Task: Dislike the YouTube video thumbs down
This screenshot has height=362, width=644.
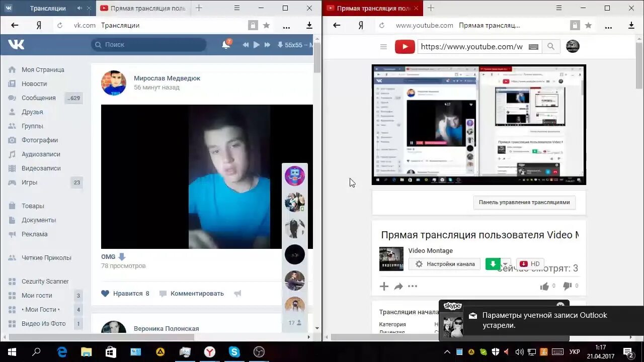Action: 567,286
